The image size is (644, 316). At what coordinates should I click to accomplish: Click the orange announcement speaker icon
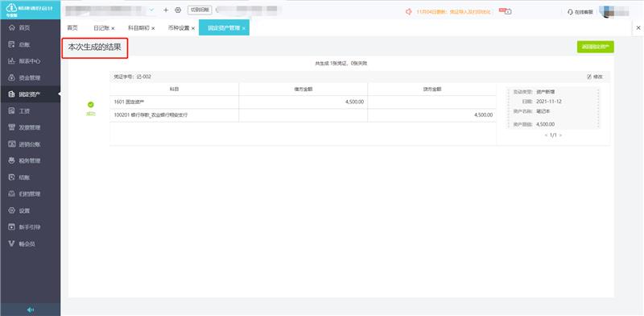point(409,11)
